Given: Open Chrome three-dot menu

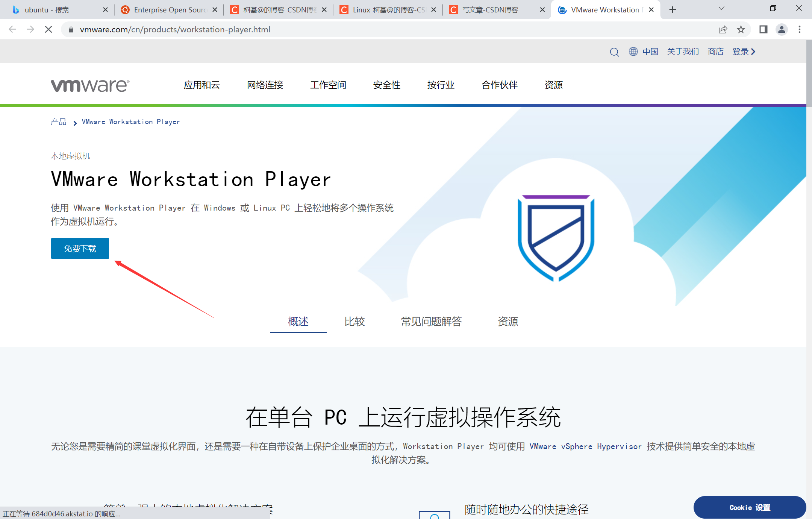Looking at the screenshot, I should [x=800, y=29].
